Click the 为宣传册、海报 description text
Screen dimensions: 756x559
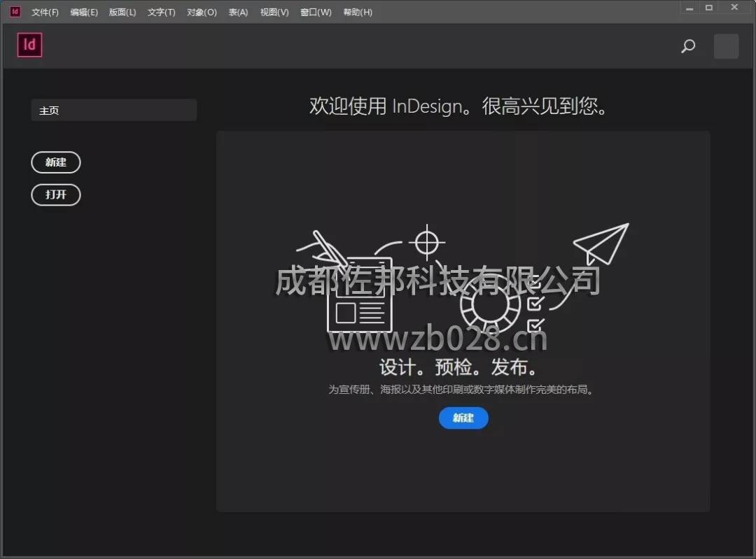click(461, 390)
